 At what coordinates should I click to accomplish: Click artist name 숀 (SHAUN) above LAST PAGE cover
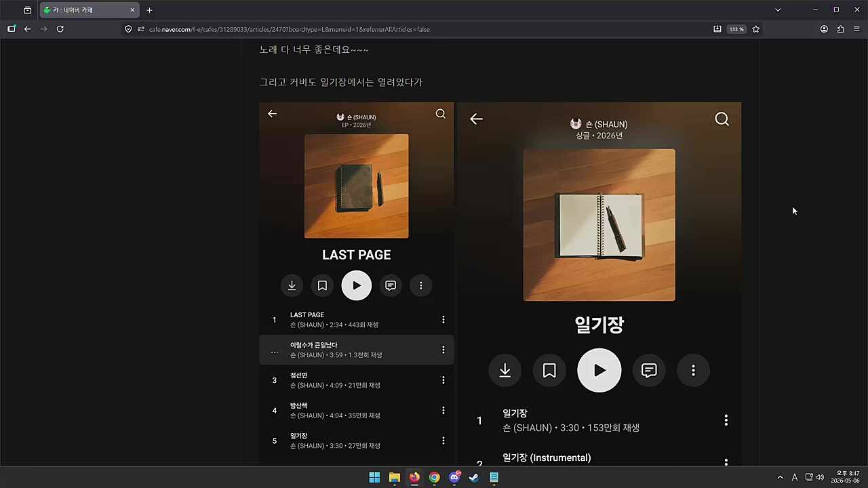(x=361, y=117)
